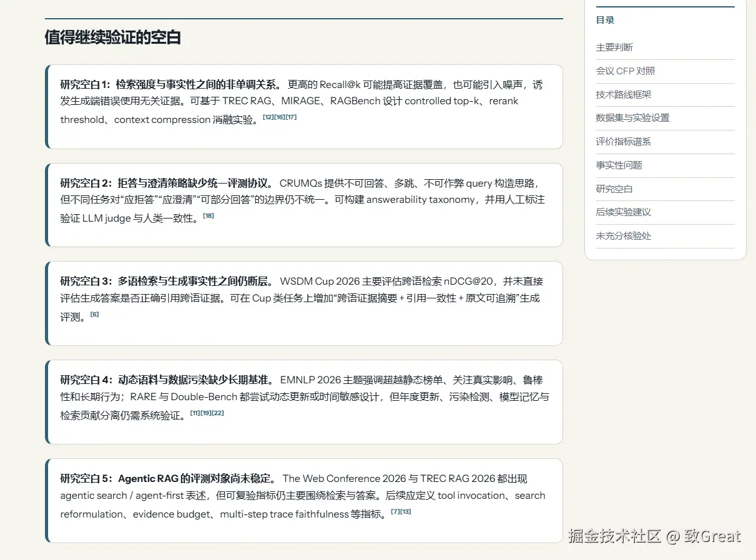756x560 pixels.
Task: Go to 技术路线框架 in the contents
Action: (x=624, y=95)
